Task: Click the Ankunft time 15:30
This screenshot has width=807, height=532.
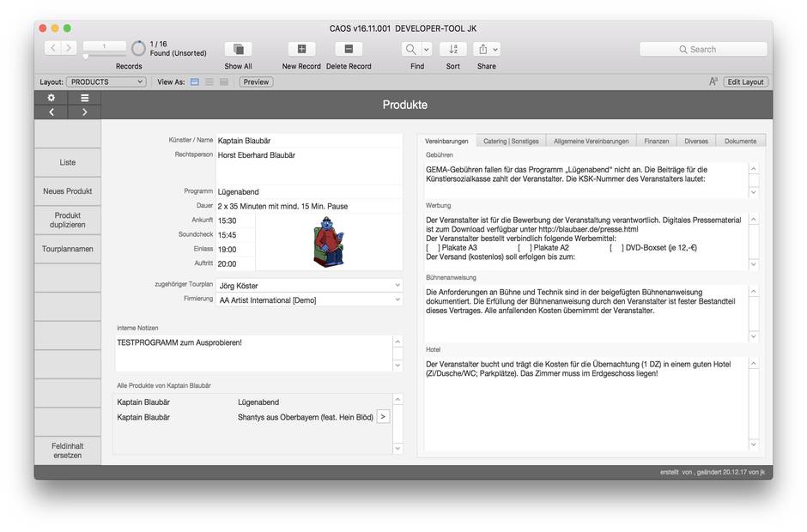Action: tap(235, 221)
